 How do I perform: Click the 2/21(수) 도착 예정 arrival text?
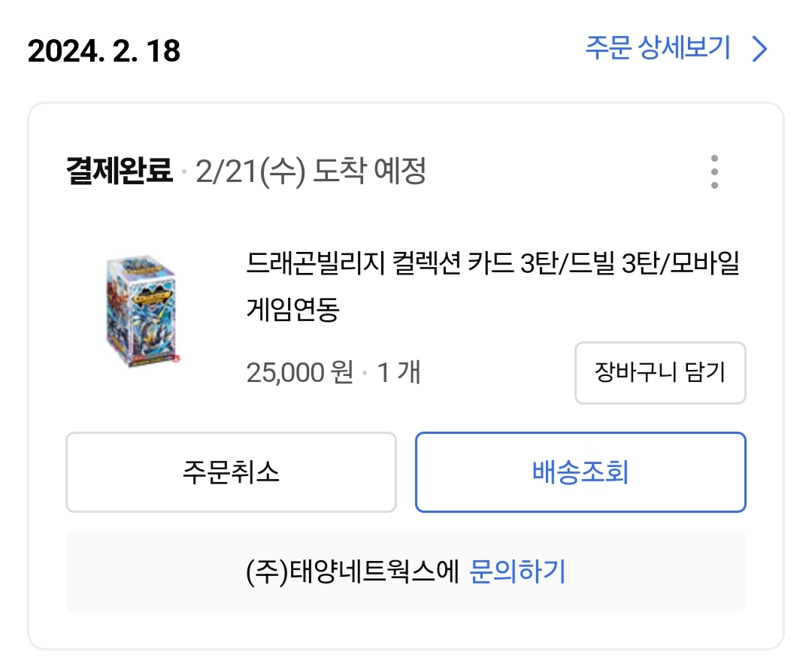point(311,172)
